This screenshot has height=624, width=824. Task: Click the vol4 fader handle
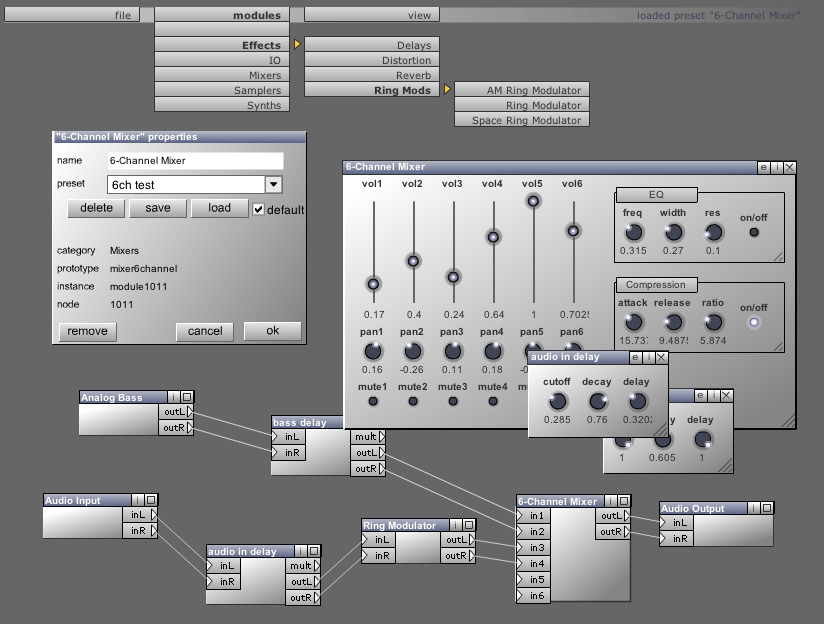click(x=493, y=237)
